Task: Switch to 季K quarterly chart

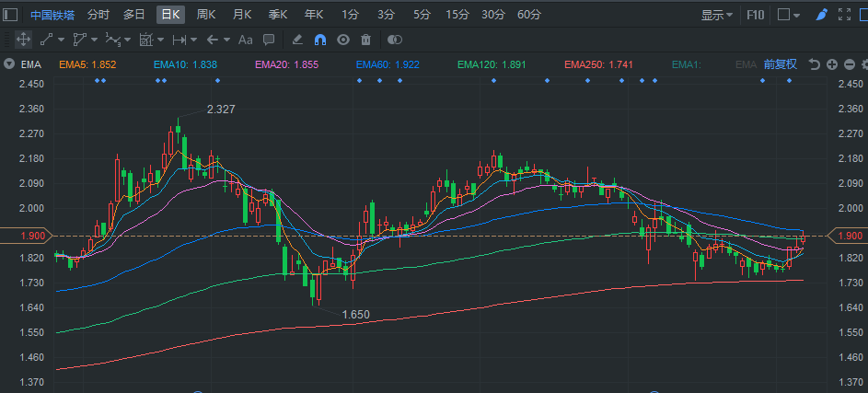Action: [278, 15]
